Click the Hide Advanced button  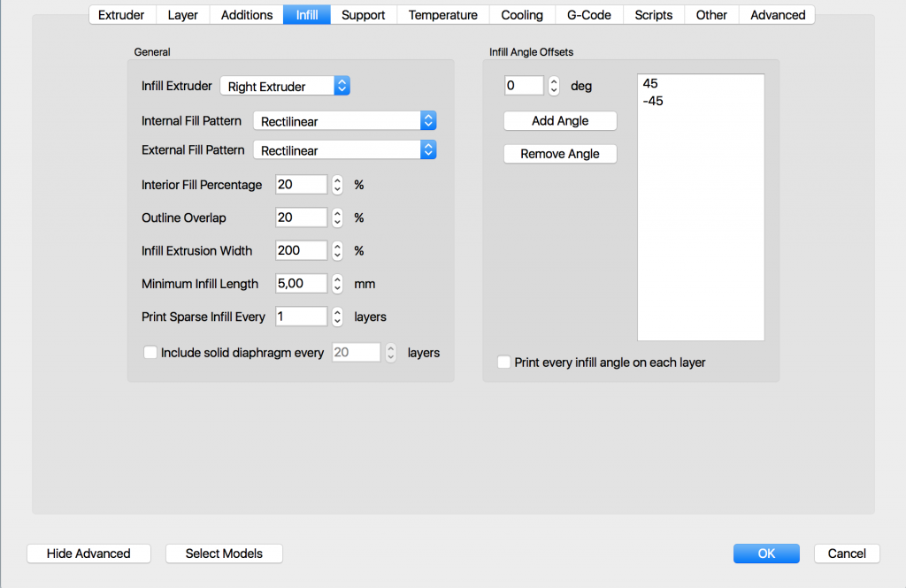point(88,554)
